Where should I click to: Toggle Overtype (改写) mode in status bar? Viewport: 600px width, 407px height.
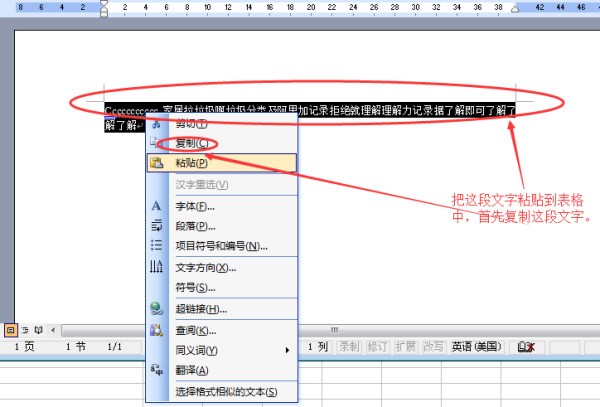pos(433,346)
